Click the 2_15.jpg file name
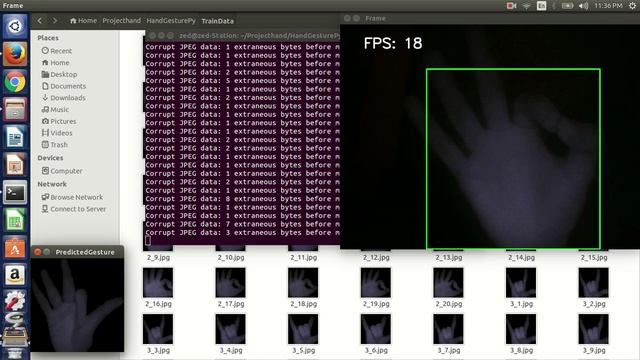Image resolution: width=640 pixels, height=360 pixels. pyautogui.click(x=594, y=258)
